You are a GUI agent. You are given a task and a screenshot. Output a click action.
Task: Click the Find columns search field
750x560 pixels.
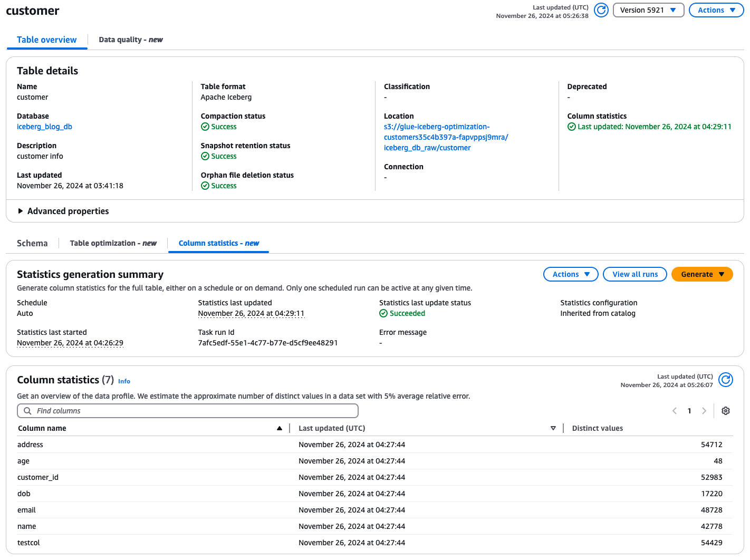188,411
